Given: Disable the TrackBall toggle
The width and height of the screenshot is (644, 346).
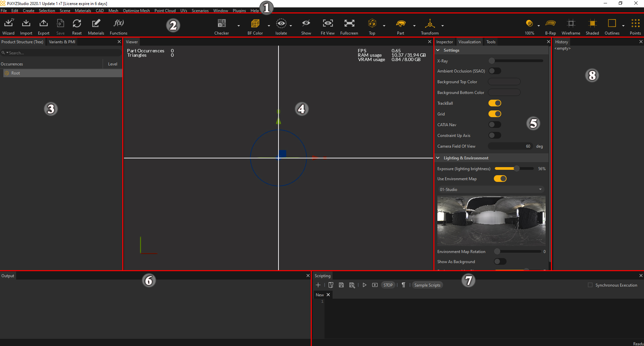Looking at the screenshot, I should pyautogui.click(x=495, y=103).
